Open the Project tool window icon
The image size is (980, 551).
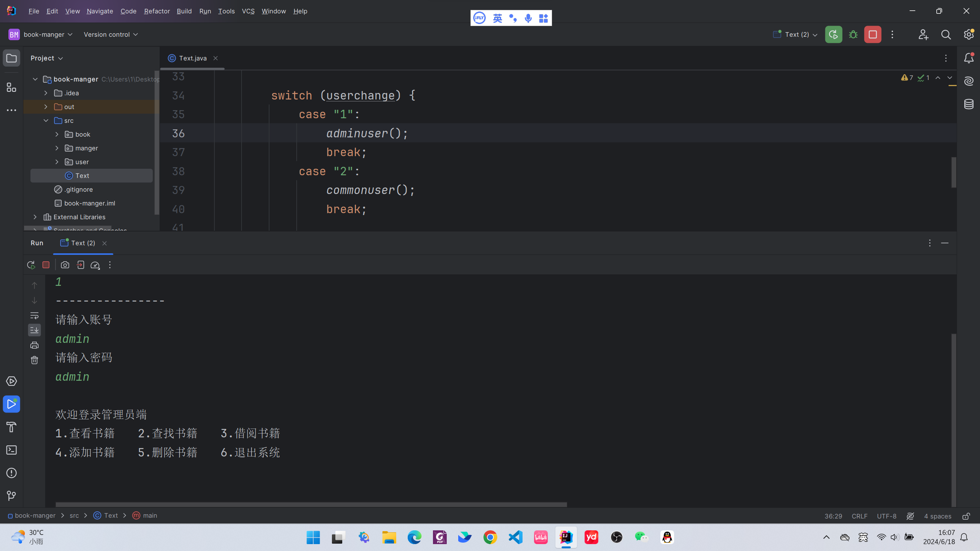pos(11,58)
